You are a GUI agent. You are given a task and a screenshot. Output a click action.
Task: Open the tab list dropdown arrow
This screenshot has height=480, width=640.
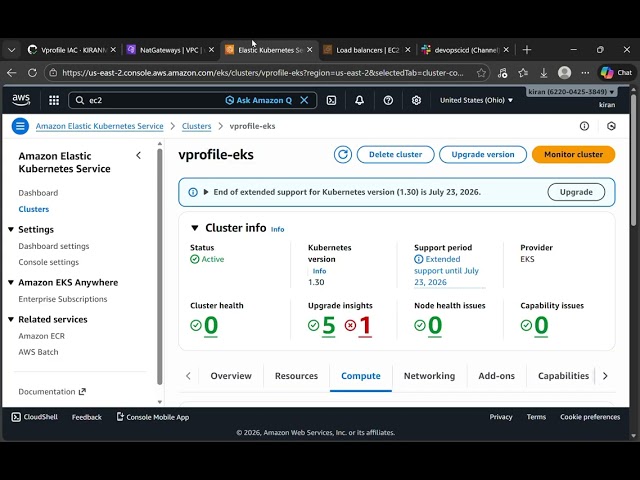click(11, 50)
